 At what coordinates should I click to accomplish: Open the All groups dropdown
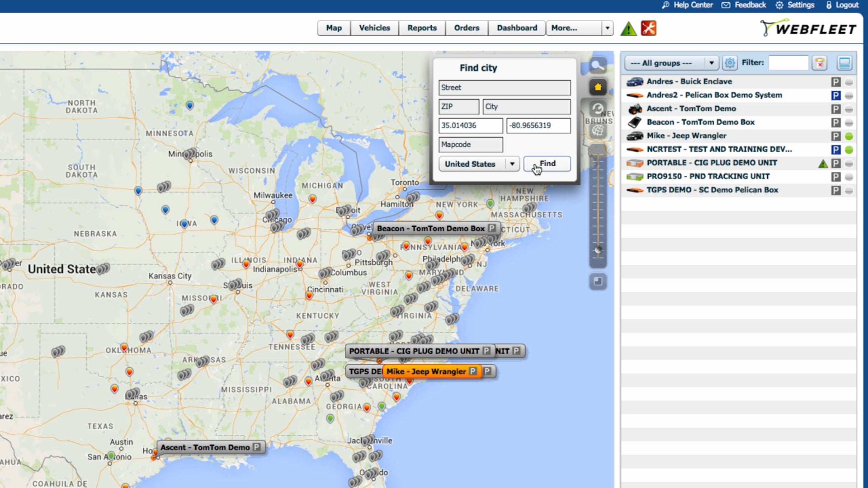pyautogui.click(x=671, y=63)
